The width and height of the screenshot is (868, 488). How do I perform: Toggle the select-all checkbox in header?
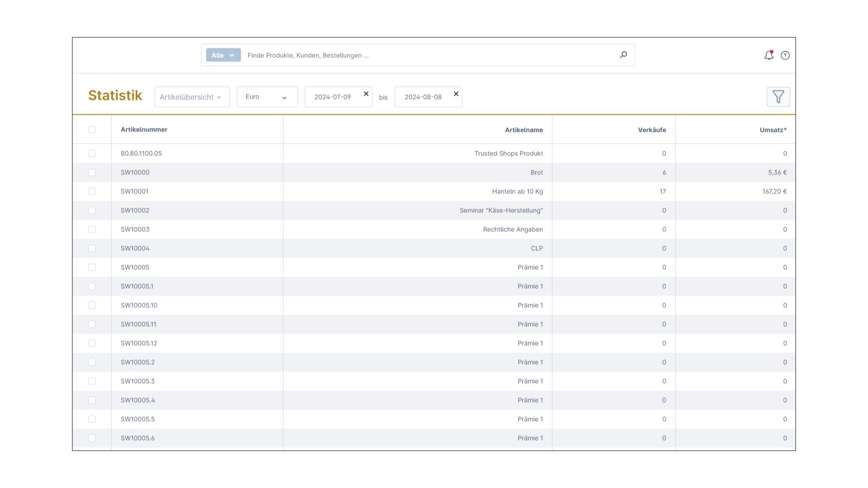coord(92,130)
